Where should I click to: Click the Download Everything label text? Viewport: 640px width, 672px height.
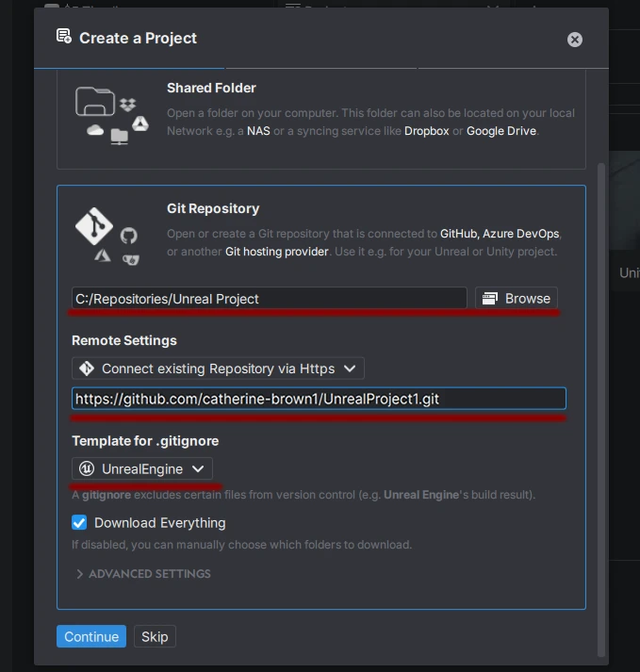click(160, 523)
